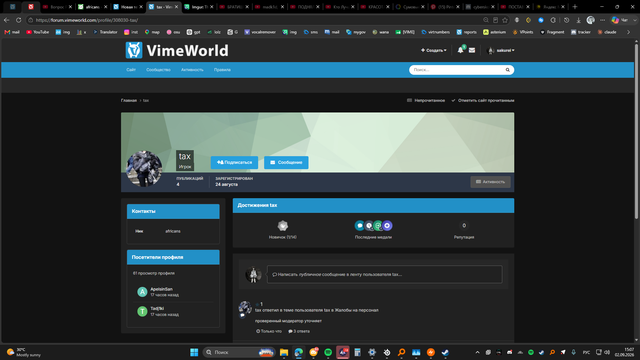This screenshot has height=360, width=640.
Task: Click browser back arrow
Action: point(7,20)
